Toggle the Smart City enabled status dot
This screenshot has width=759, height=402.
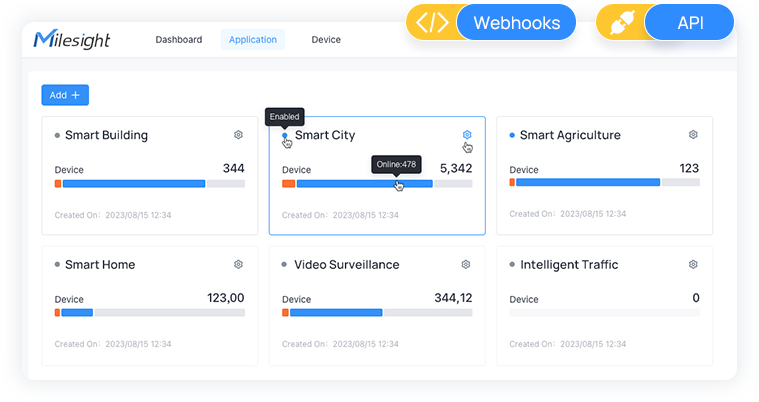pyautogui.click(x=285, y=135)
